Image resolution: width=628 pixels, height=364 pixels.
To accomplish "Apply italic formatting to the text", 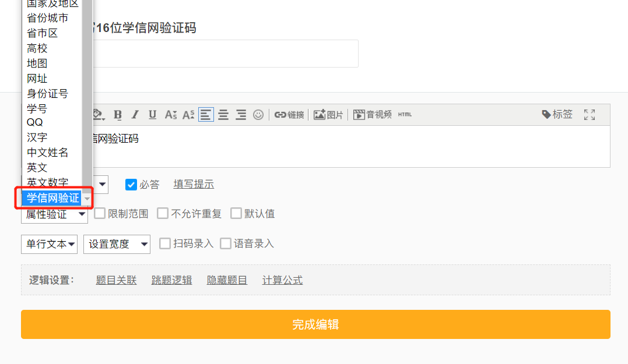I will (135, 115).
